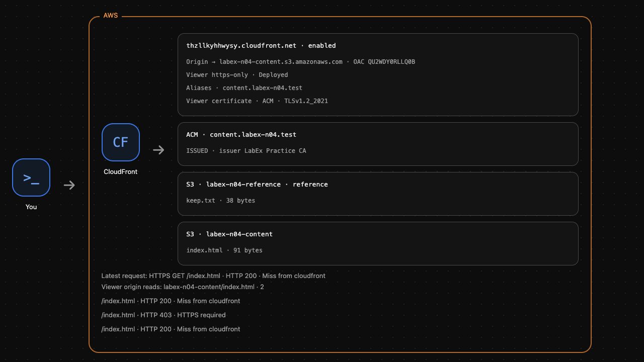Select the CloudFront CF icon

(x=121, y=142)
